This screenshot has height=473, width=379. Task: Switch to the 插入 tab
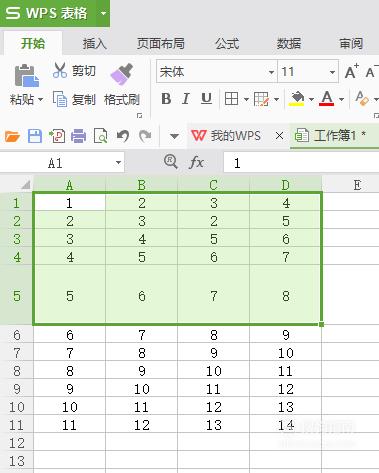tap(95, 43)
